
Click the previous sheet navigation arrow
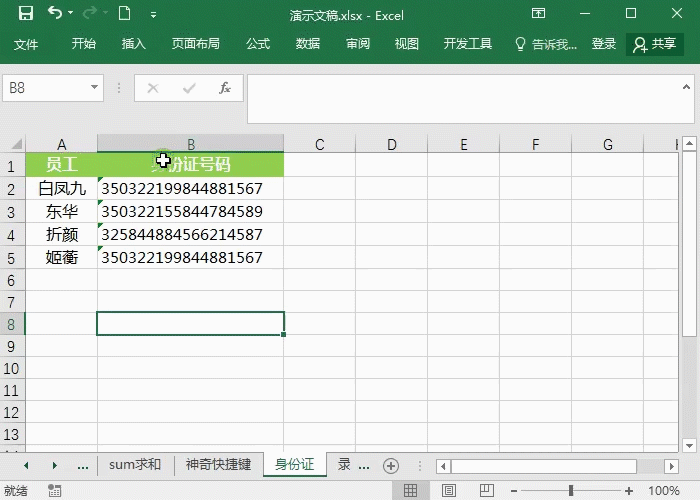point(26,465)
